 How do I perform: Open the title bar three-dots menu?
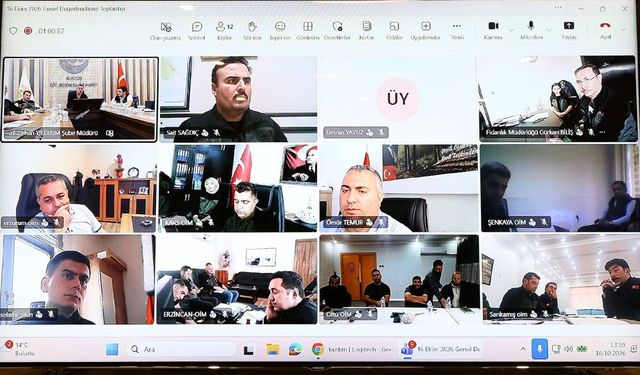coord(558,7)
